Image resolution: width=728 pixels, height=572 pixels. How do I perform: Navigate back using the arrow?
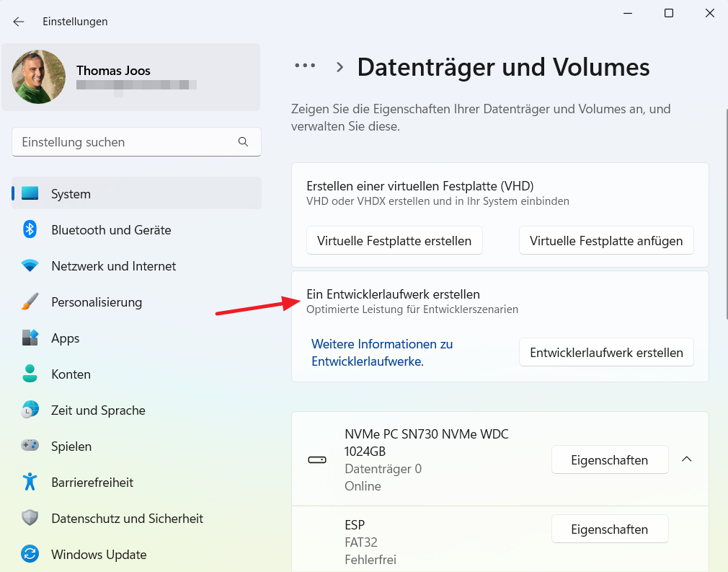(x=18, y=21)
